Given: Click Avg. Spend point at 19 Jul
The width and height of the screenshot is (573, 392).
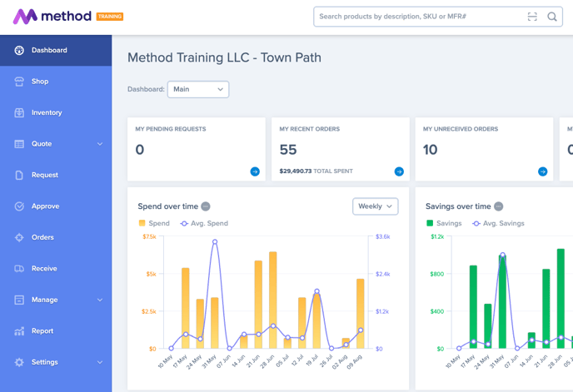Looking at the screenshot, I should pyautogui.click(x=316, y=291).
